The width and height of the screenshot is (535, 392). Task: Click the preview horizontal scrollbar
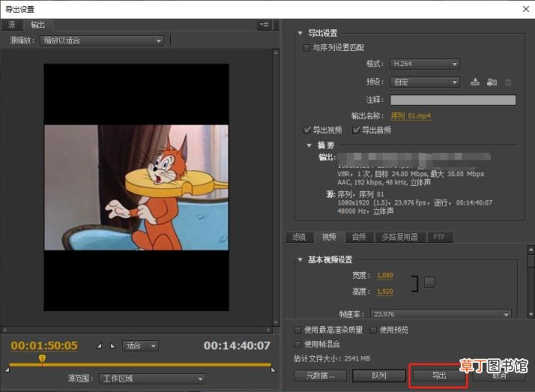click(136, 330)
